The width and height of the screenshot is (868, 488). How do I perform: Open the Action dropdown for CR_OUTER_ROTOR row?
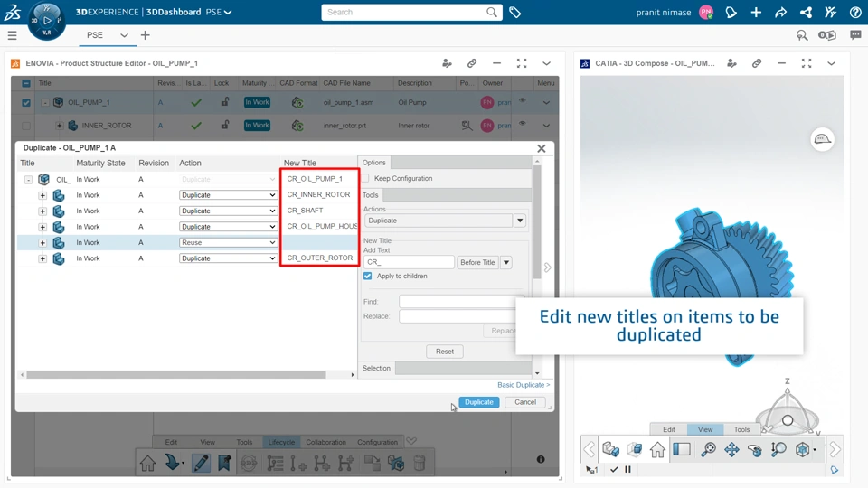tap(228, 258)
